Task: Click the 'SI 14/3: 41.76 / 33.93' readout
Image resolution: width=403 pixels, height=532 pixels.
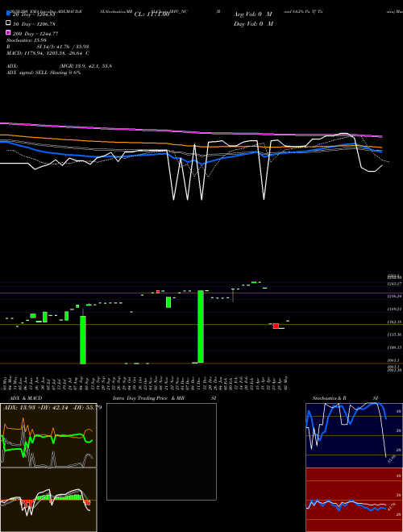Action: (63, 47)
